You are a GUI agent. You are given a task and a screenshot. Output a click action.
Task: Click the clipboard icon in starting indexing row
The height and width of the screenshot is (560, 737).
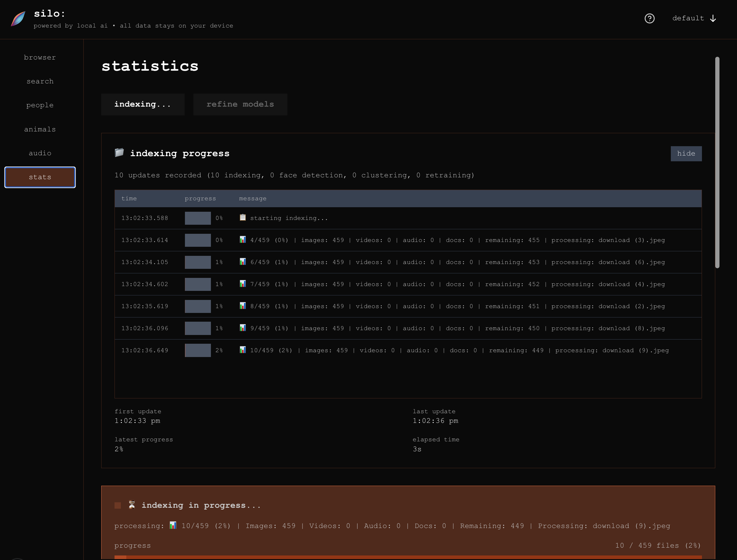click(x=243, y=218)
